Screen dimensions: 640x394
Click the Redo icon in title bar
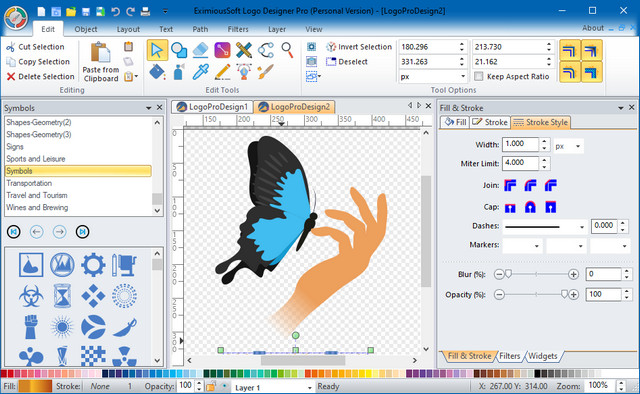(x=131, y=11)
